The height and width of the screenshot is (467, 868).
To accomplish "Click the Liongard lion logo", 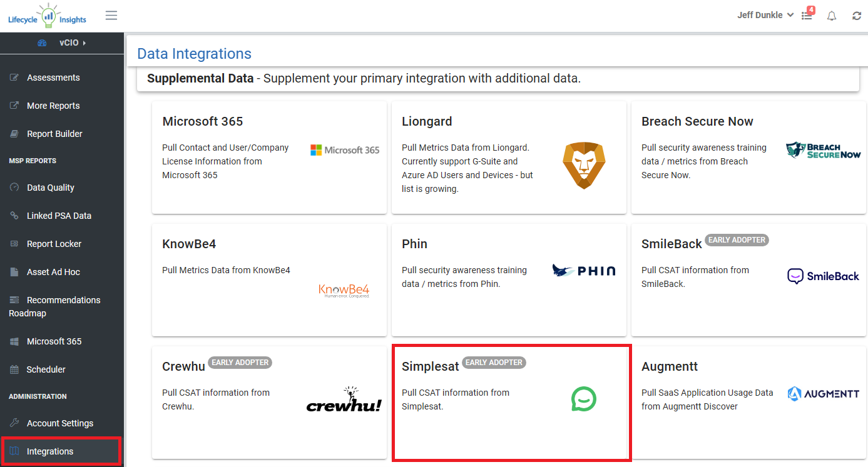I will coord(584,166).
